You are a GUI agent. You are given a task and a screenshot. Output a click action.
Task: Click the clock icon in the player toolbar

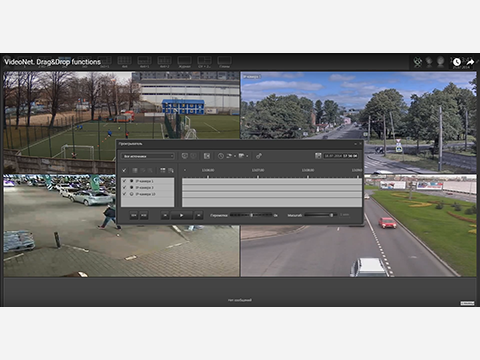click(221, 156)
